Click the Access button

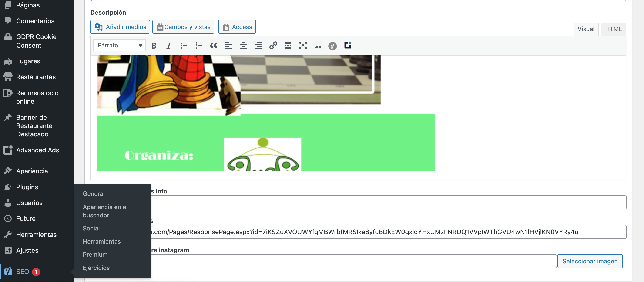point(237,27)
